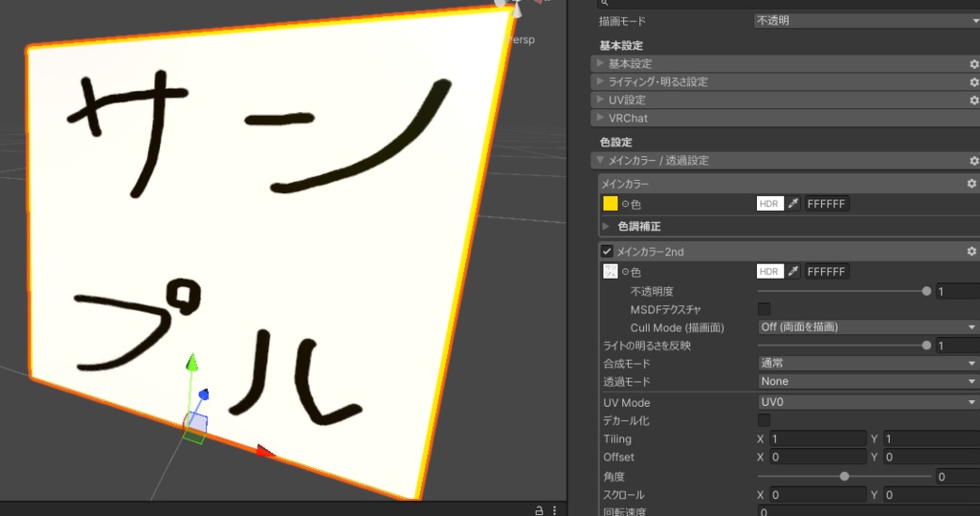Screen dimensions: 980x516
Task: Click the green plane move handle square
Action: pos(194,436)
